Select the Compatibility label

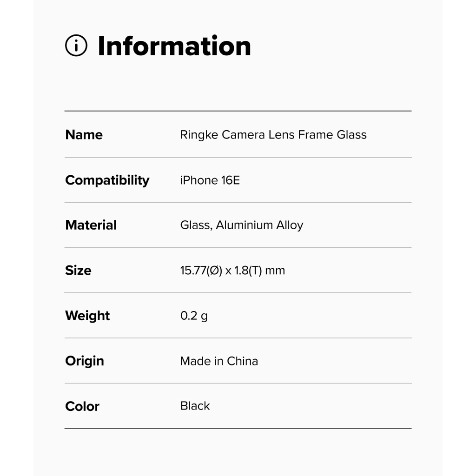[107, 180]
